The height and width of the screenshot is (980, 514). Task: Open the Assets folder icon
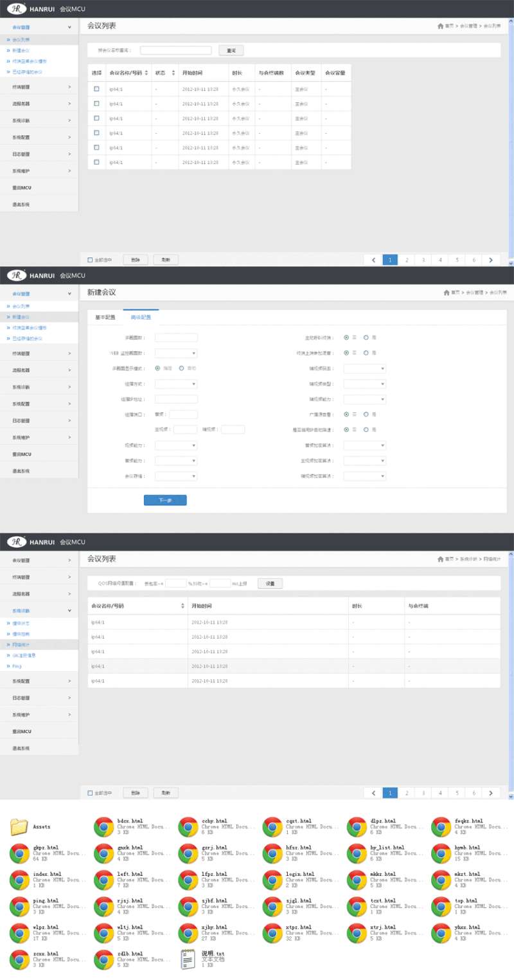click(x=19, y=827)
